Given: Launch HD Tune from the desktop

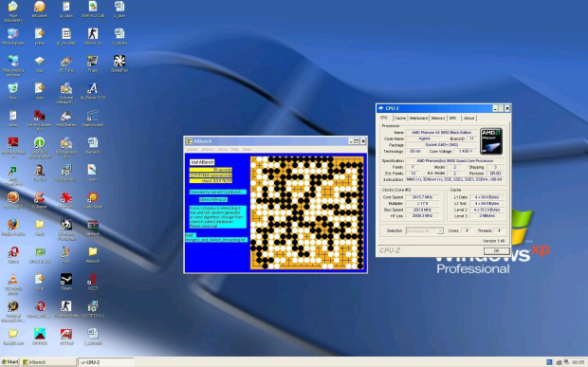Looking at the screenshot, I should pos(66,64).
